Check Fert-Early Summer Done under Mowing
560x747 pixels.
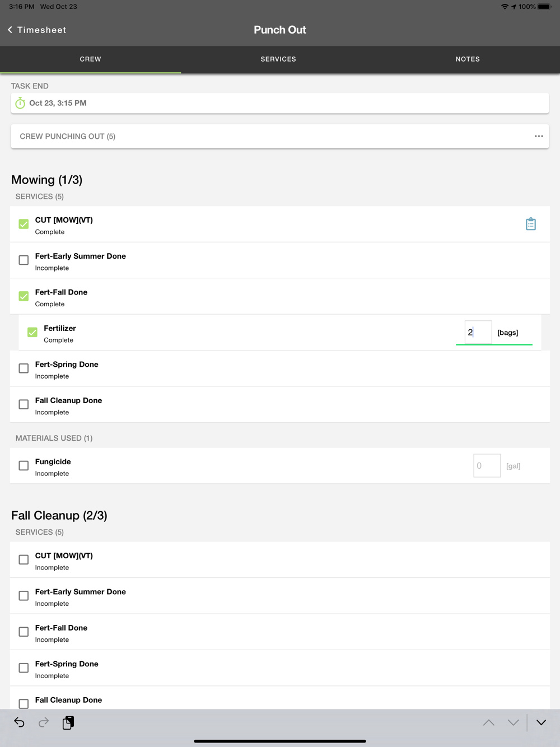[x=24, y=260]
